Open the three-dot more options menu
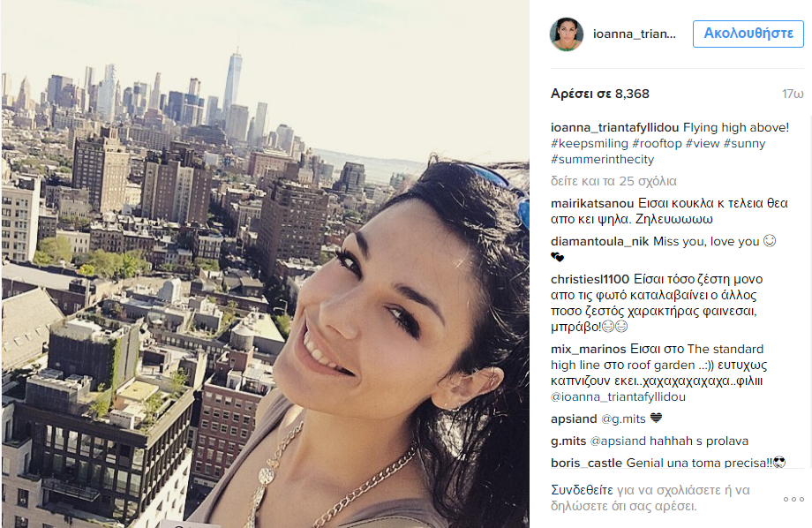The image size is (812, 528). (793, 499)
